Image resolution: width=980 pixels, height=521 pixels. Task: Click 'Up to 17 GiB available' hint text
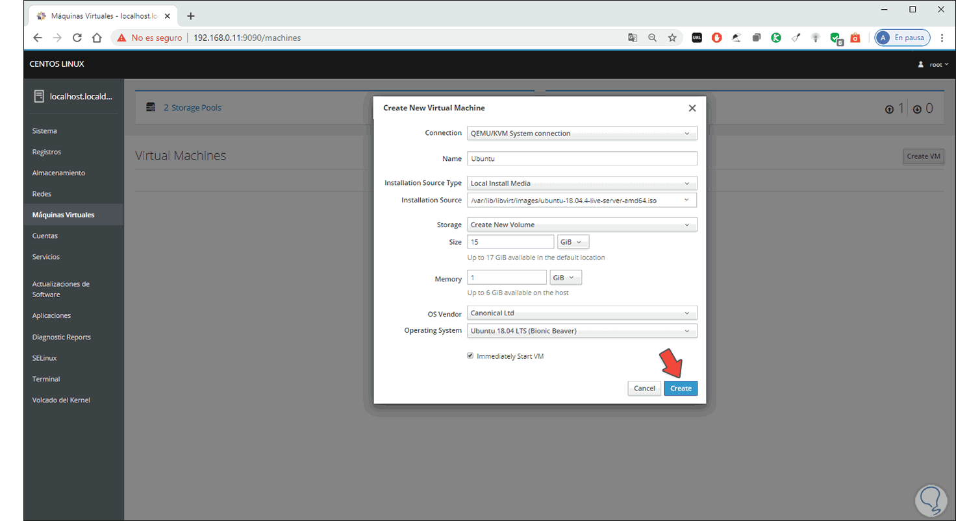click(x=536, y=258)
